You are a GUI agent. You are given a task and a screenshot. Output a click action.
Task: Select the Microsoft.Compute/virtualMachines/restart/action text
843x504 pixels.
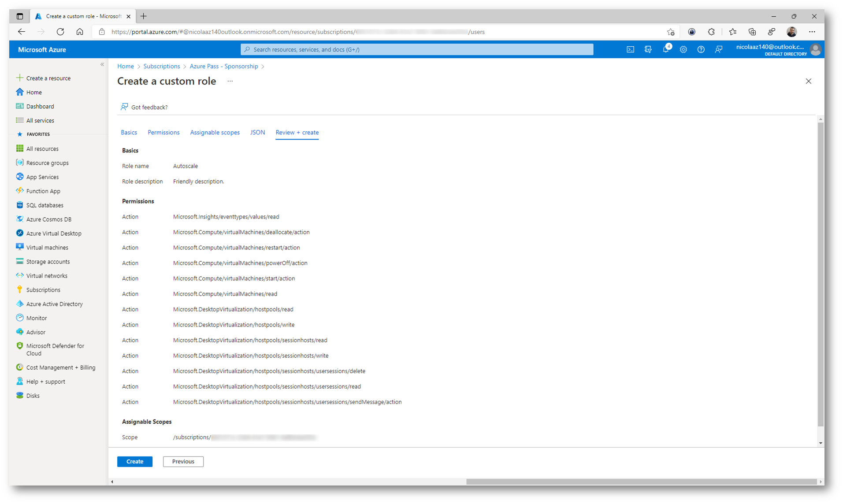[236, 247]
